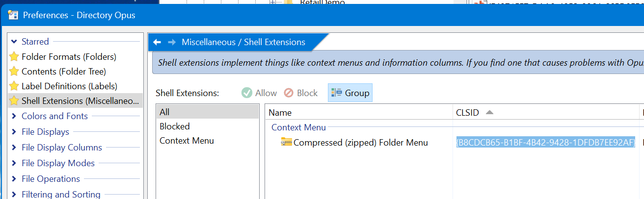644x199 pixels.
Task: Sort by the CLSID column header
Action: coord(467,113)
